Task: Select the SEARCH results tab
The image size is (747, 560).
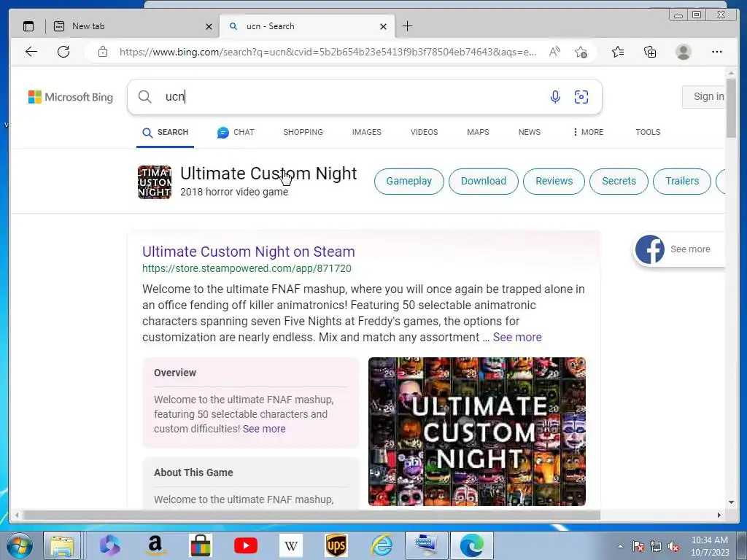Action: tap(166, 133)
